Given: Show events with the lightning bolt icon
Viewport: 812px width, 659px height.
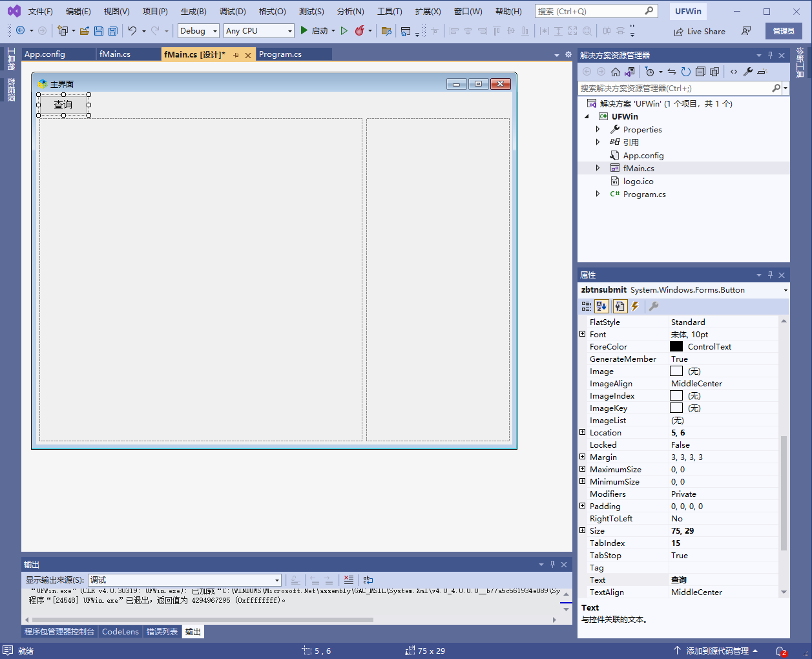Looking at the screenshot, I should [636, 306].
